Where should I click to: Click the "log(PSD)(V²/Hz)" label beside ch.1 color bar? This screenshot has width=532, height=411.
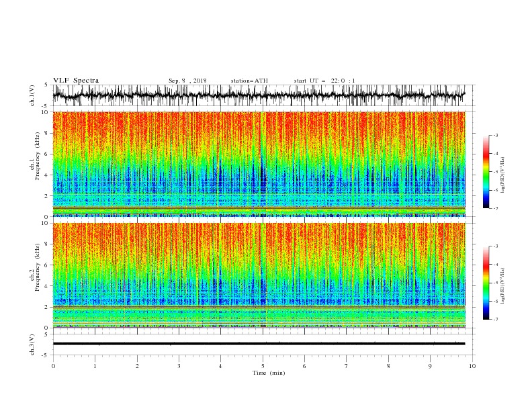point(502,175)
